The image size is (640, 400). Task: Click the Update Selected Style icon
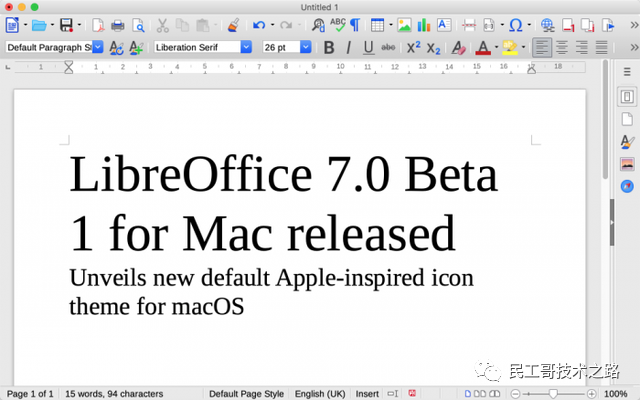116,48
